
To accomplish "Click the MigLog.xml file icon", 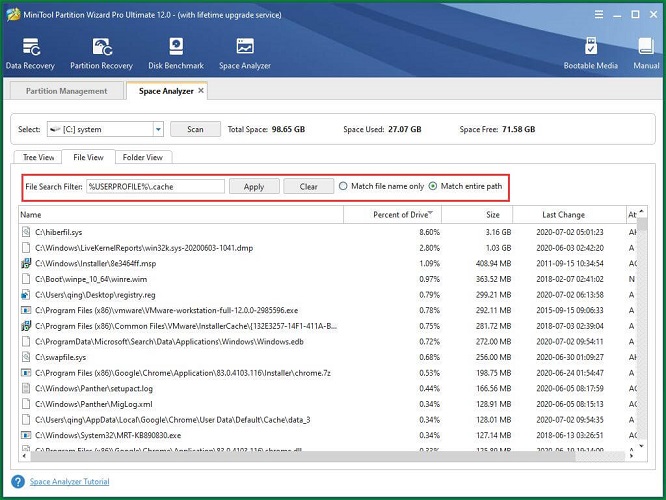I will (x=26, y=404).
